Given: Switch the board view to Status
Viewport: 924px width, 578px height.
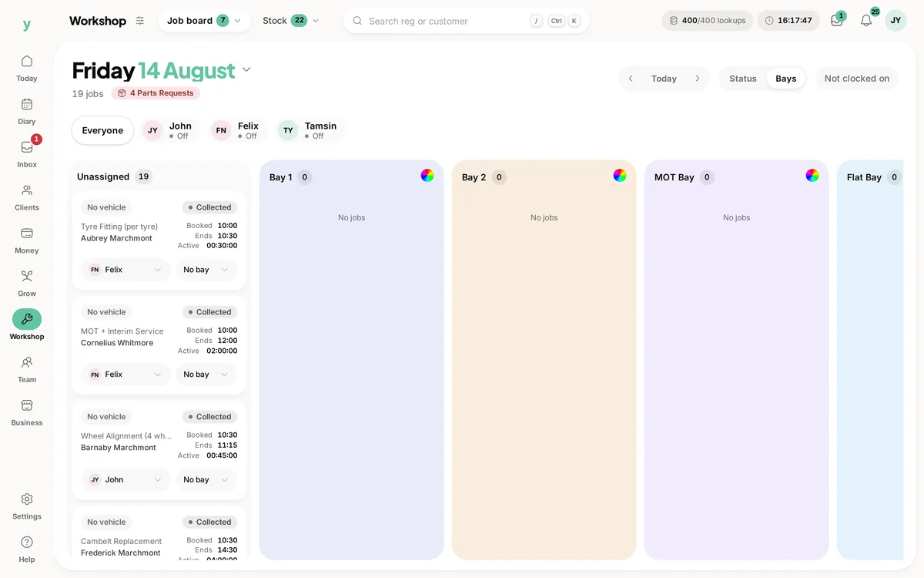Looking at the screenshot, I should point(743,79).
